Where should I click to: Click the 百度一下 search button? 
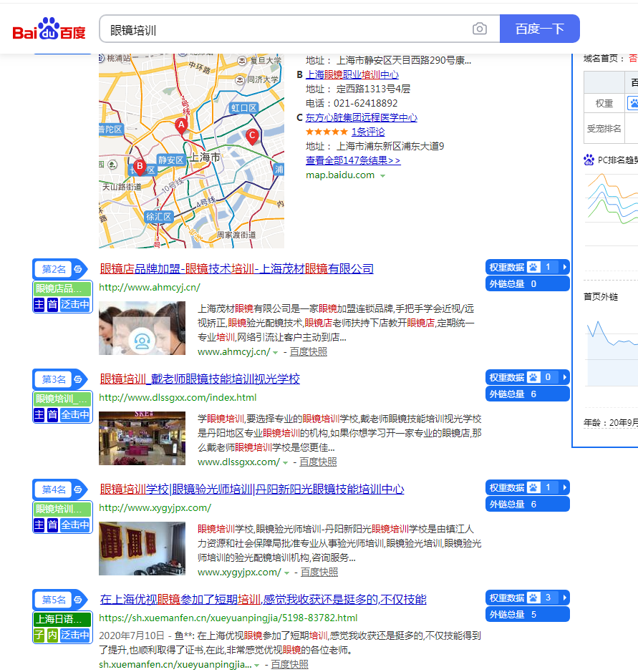pyautogui.click(x=540, y=29)
